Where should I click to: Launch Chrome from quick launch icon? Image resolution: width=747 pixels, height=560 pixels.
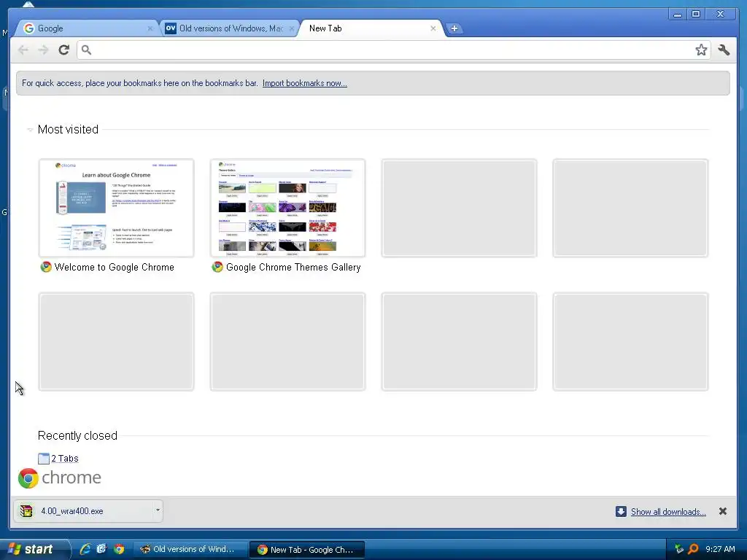click(x=119, y=549)
